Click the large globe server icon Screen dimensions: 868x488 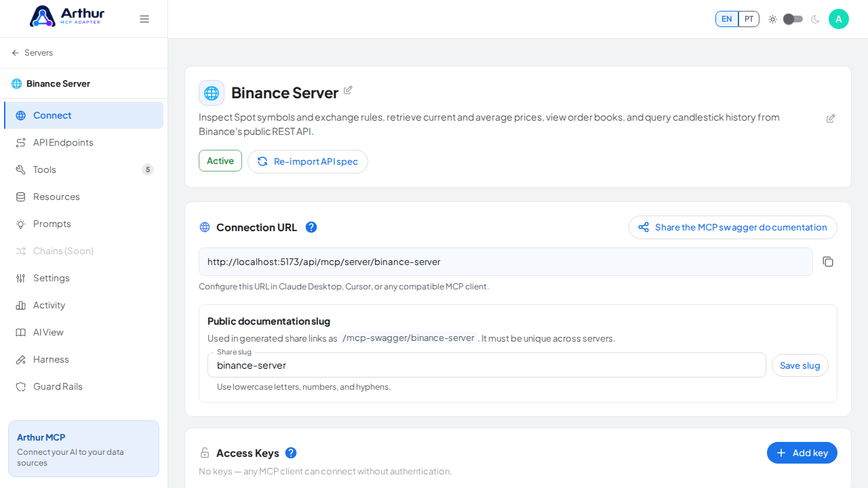click(212, 93)
